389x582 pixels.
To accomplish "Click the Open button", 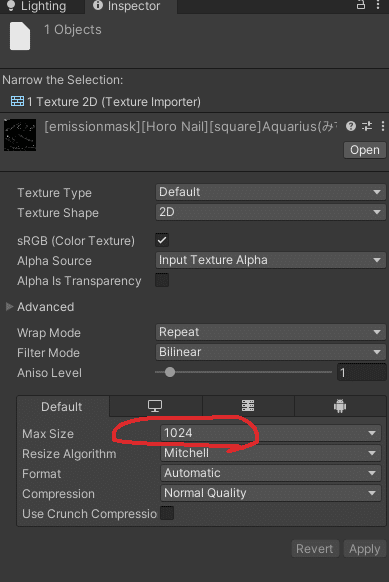I will (365, 150).
